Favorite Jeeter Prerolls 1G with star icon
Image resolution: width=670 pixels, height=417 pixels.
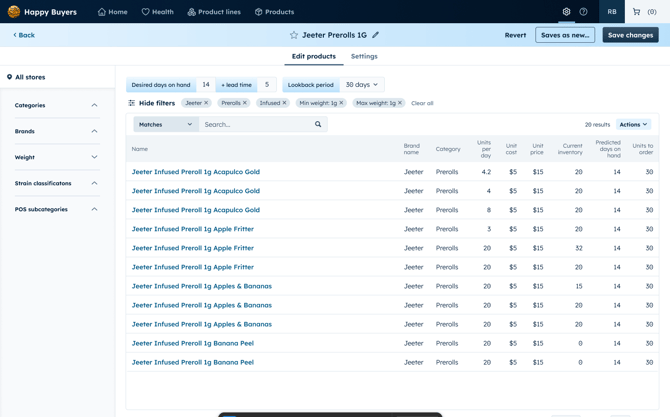(x=294, y=35)
